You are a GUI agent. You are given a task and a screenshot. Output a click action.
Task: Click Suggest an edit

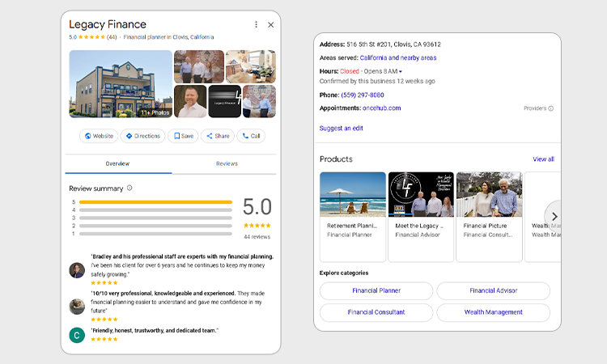click(341, 128)
